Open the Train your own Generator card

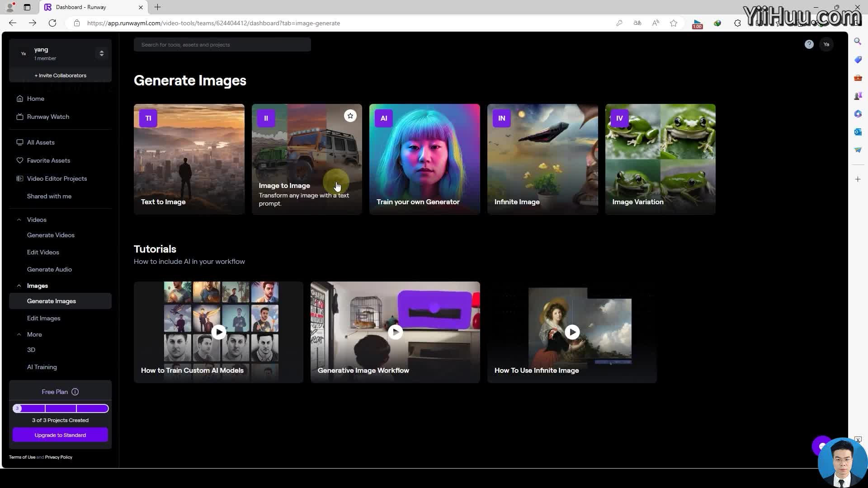click(425, 159)
